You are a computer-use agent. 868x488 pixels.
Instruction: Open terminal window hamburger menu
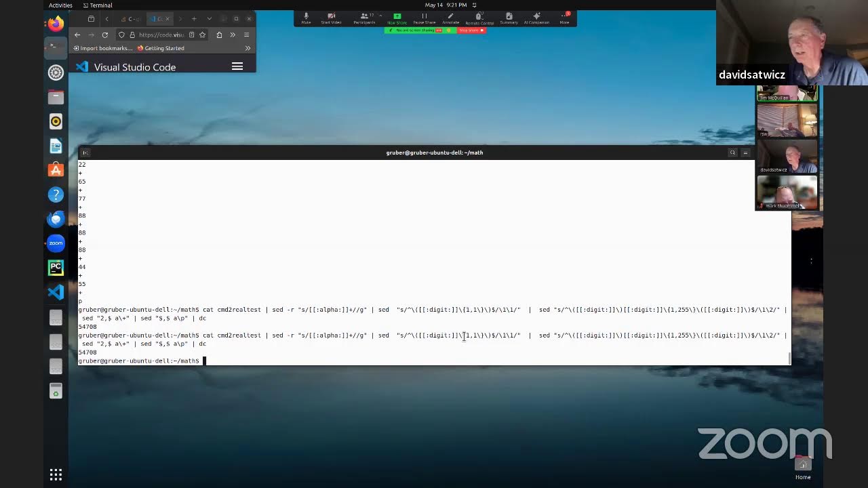click(x=745, y=152)
